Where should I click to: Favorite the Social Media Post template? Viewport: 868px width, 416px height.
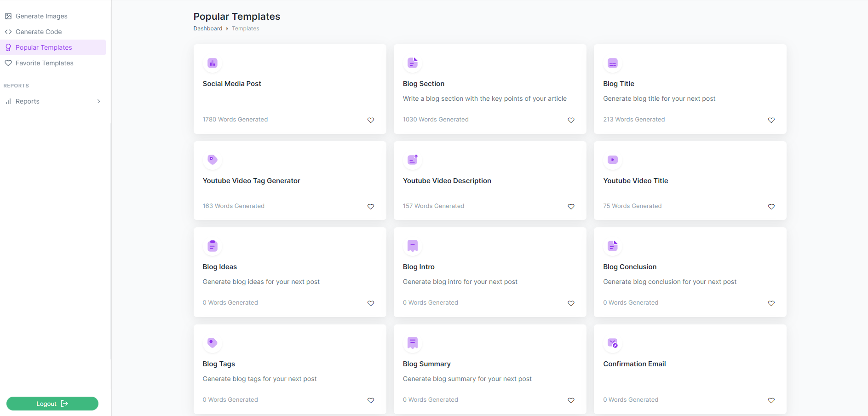[x=371, y=120]
